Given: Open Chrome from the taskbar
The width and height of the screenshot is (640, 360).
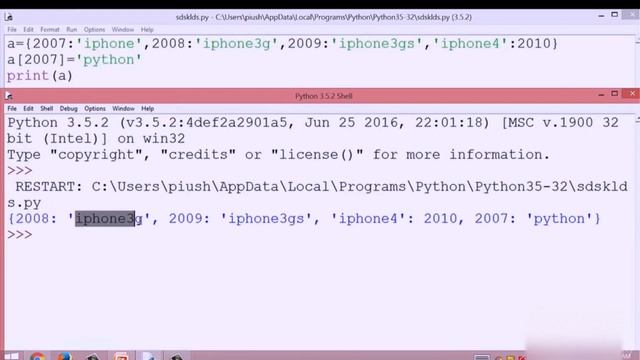Looking at the screenshot, I should 37,356.
